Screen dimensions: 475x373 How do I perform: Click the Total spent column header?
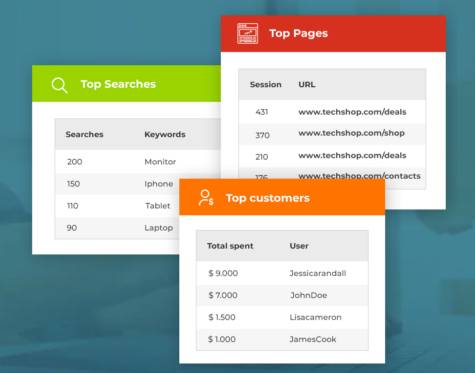(x=230, y=246)
